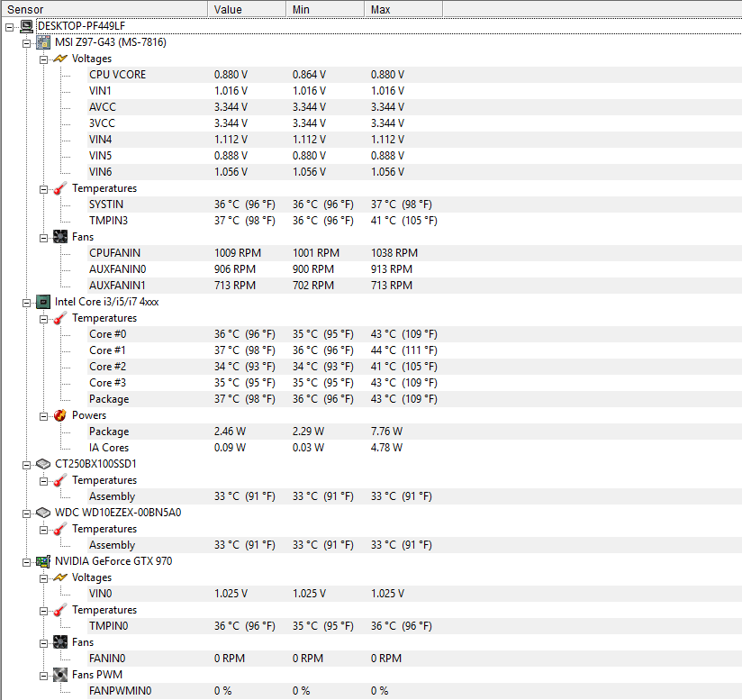
Task: Click the thermometer icon under Intel Core
Action: 60,318
